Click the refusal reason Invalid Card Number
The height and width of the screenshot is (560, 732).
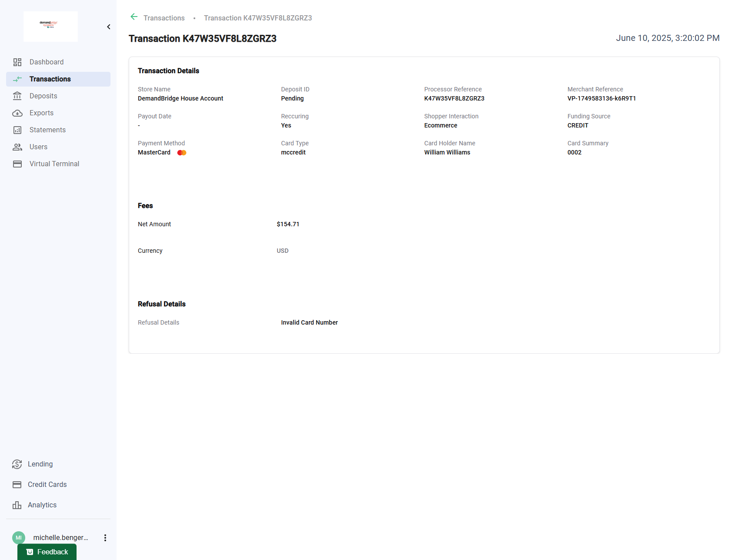click(309, 323)
